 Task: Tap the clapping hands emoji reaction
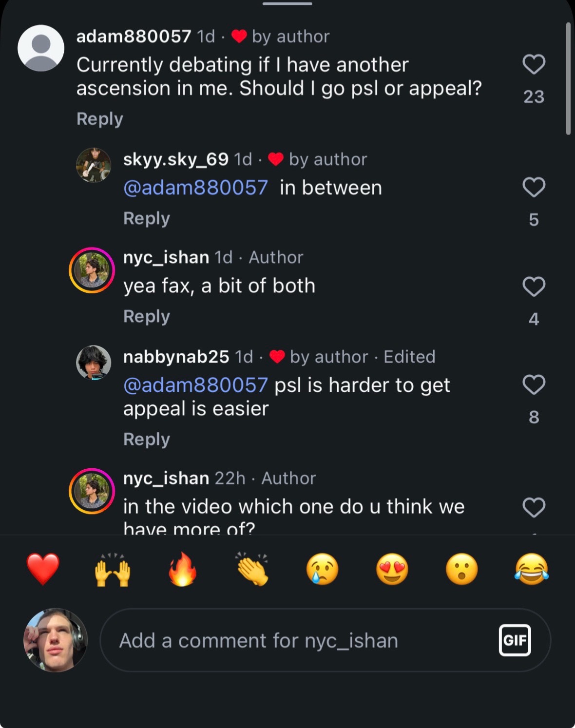(252, 569)
